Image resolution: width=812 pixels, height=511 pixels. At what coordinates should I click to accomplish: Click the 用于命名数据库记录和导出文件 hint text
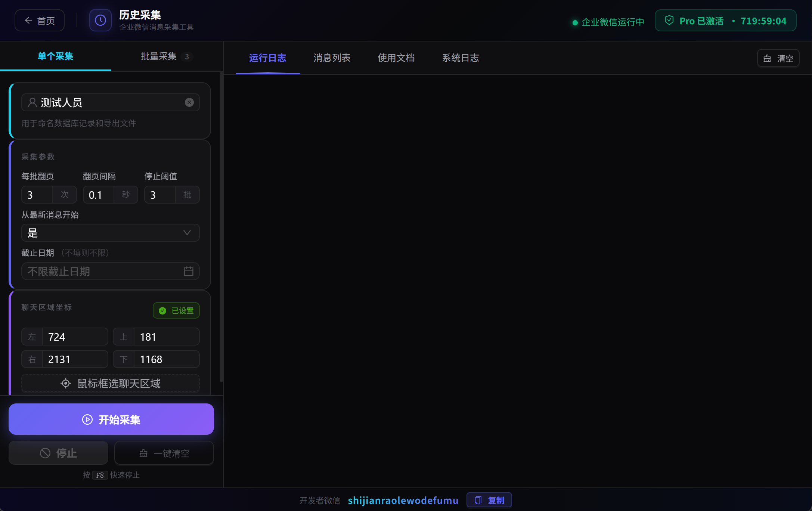pyautogui.click(x=79, y=123)
